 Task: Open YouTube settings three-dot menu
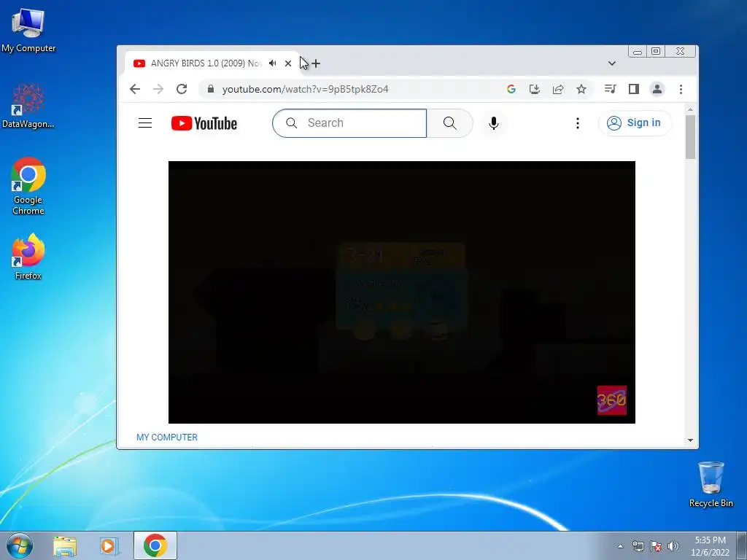[578, 123]
